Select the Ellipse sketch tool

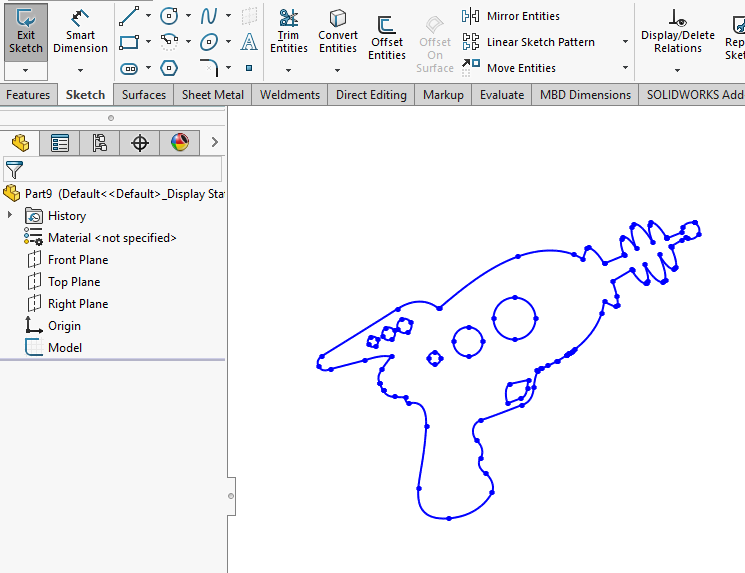click(x=209, y=42)
